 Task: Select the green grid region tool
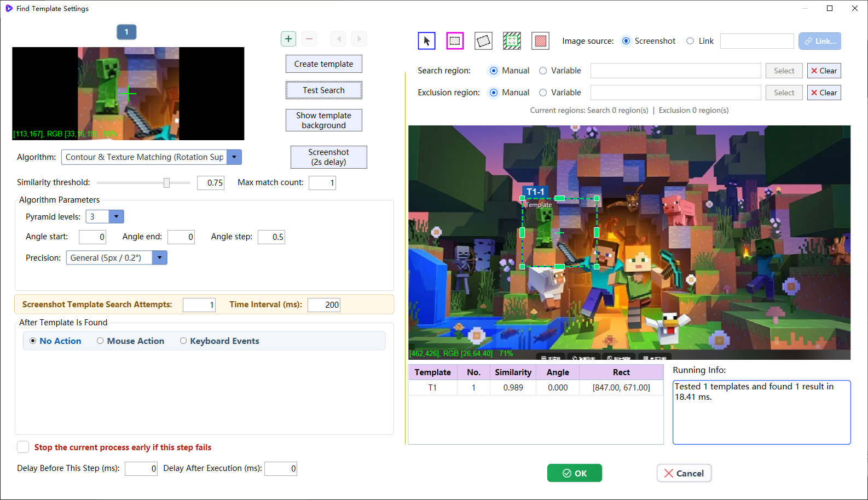tap(512, 41)
